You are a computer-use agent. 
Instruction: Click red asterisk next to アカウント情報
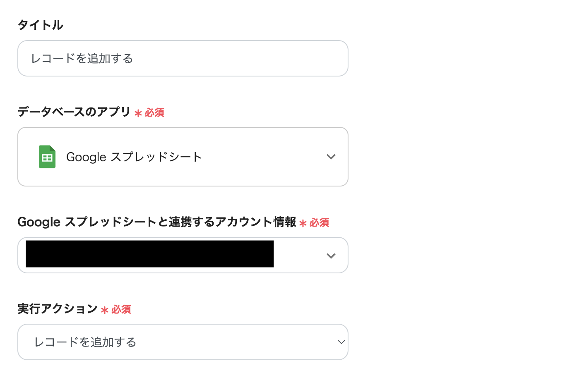coord(303,224)
